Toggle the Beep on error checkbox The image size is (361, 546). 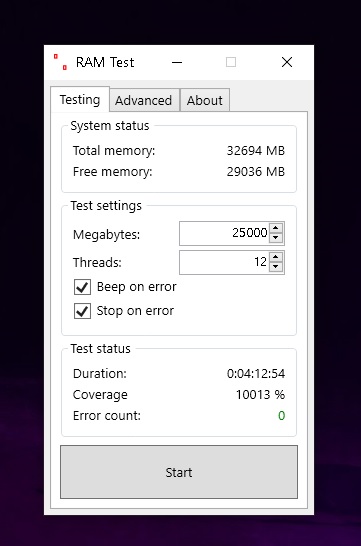(x=83, y=287)
